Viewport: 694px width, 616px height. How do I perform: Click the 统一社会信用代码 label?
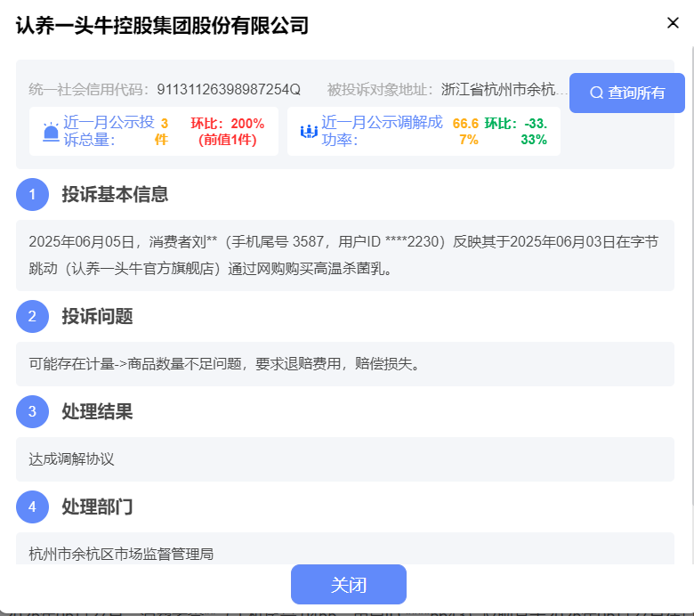88,89
